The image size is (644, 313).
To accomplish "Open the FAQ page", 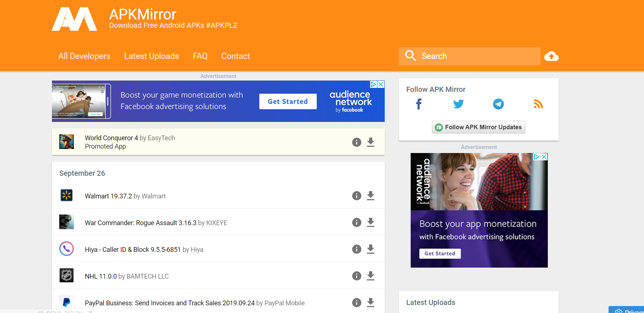I will [x=200, y=56].
